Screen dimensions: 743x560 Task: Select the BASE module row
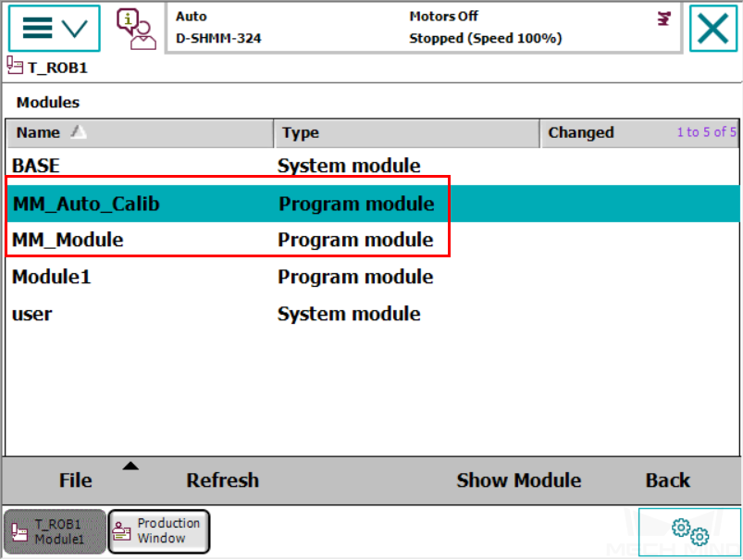point(373,166)
